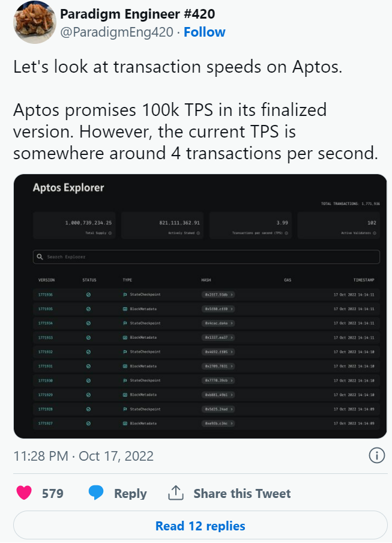Click the share upload icon
Screen dimensions: 392x543
(x=176, y=493)
